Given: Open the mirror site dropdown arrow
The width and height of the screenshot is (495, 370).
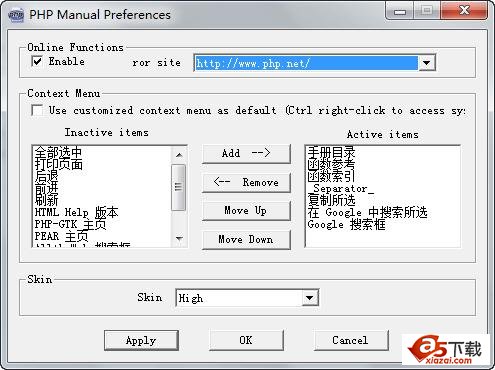Looking at the screenshot, I should point(426,63).
